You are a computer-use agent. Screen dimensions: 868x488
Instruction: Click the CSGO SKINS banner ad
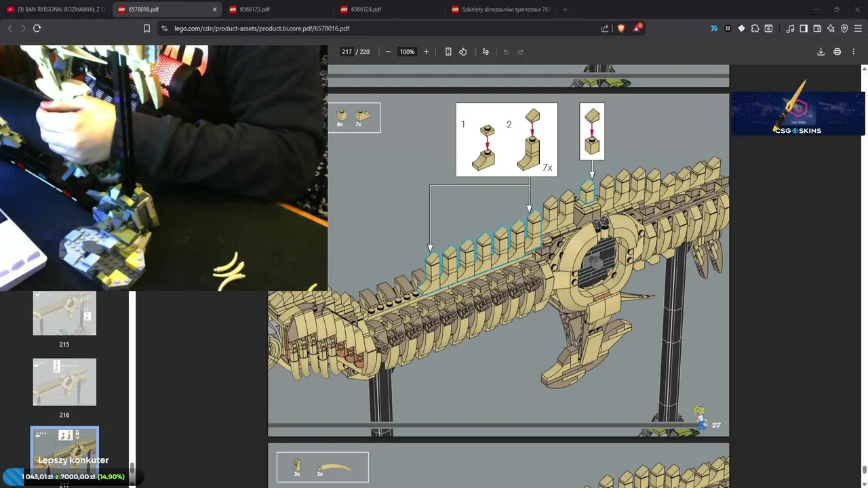(x=797, y=113)
